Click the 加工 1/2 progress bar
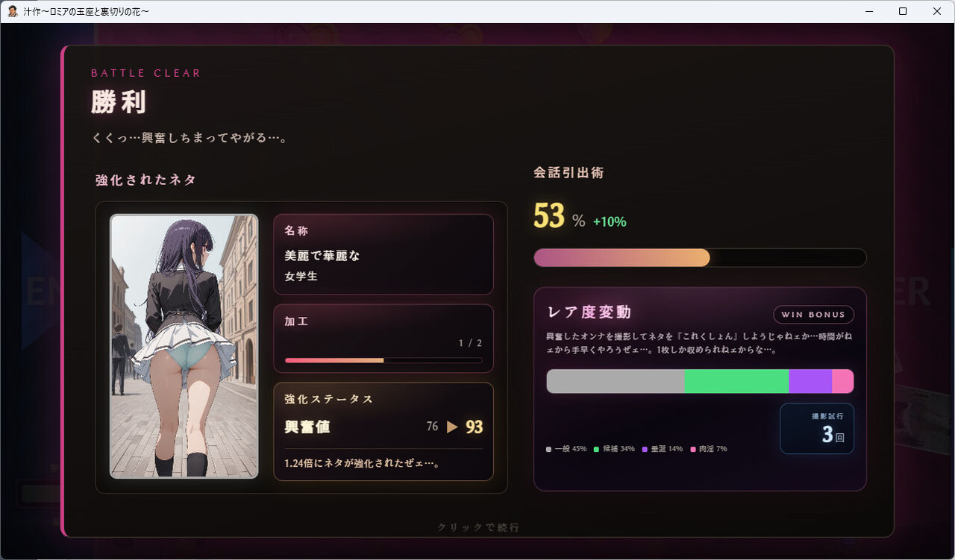This screenshot has width=955, height=560. [x=383, y=360]
